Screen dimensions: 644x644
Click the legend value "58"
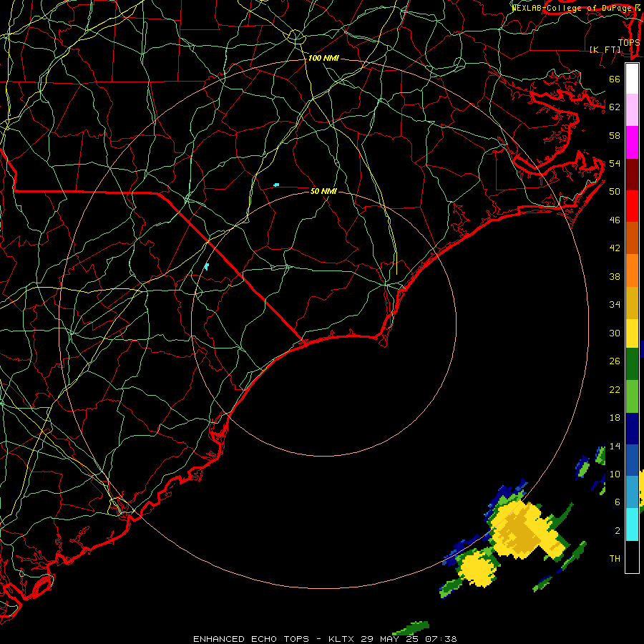coord(615,135)
